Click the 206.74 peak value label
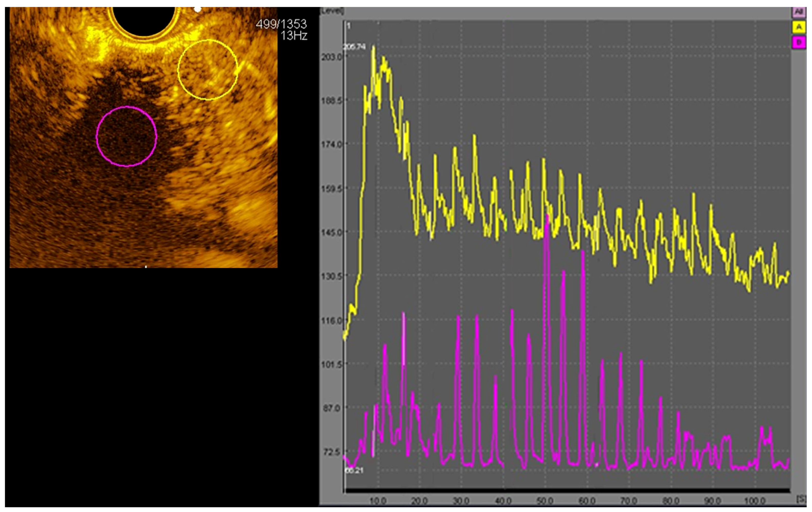812x512 pixels. tap(354, 46)
